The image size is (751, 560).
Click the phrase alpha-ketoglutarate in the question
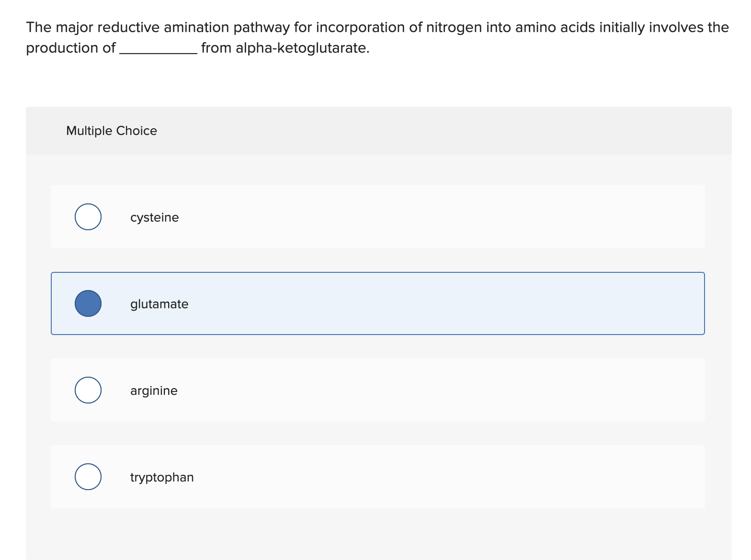tap(301, 47)
